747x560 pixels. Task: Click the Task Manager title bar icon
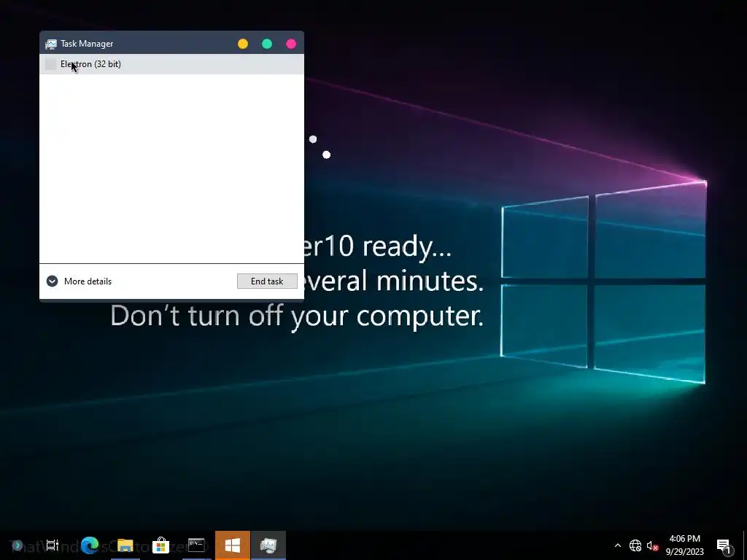(50, 44)
